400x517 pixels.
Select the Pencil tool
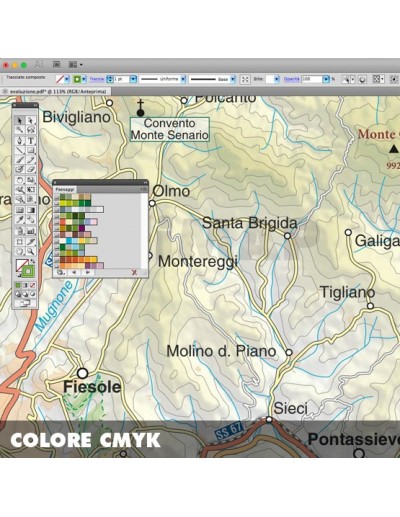pyautogui.click(x=31, y=160)
